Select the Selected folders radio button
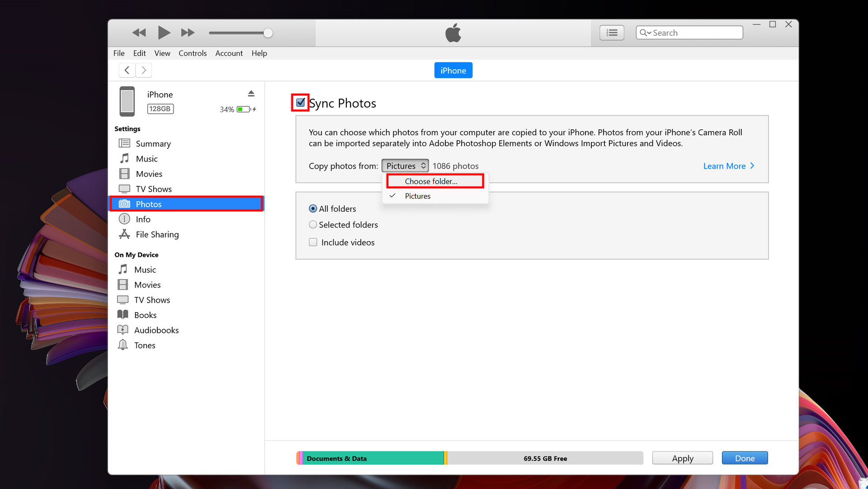This screenshot has height=489, width=868. 313,225
